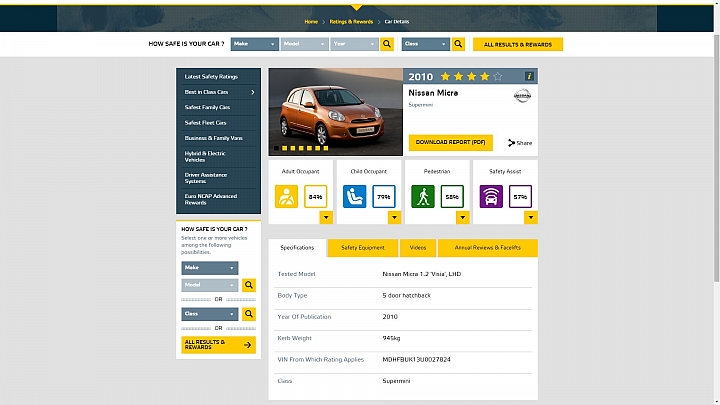Open the sidebar Model dropdown
The width and height of the screenshot is (720, 405).
tap(210, 285)
